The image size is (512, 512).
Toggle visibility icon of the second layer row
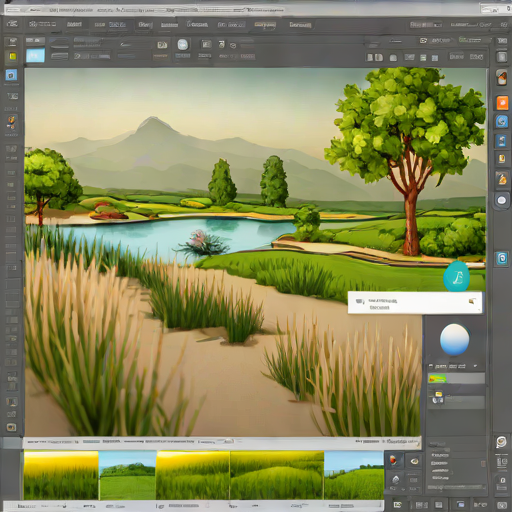tap(437, 398)
